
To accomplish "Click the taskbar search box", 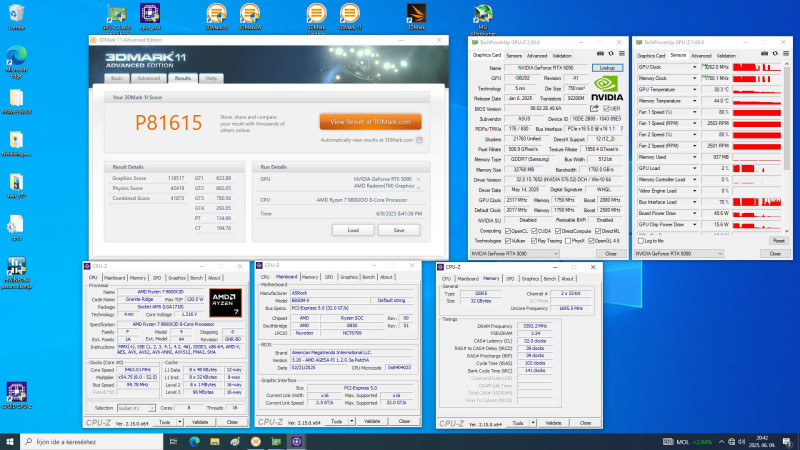I will point(92,441).
